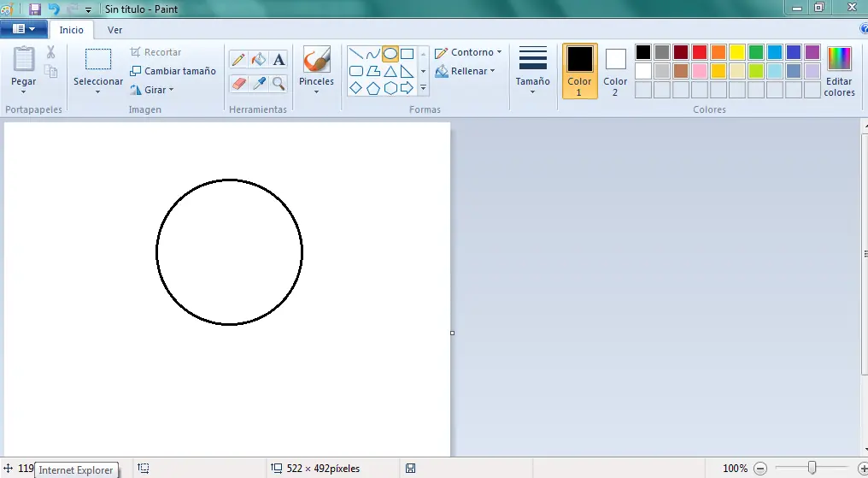This screenshot has height=478, width=868.
Task: Switch to the Ver tab
Action: [x=114, y=30]
